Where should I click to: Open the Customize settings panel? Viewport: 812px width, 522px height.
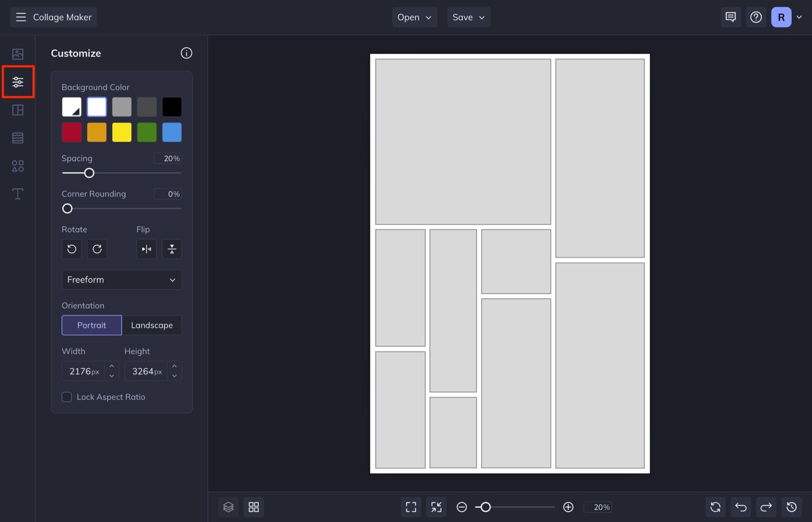18,81
